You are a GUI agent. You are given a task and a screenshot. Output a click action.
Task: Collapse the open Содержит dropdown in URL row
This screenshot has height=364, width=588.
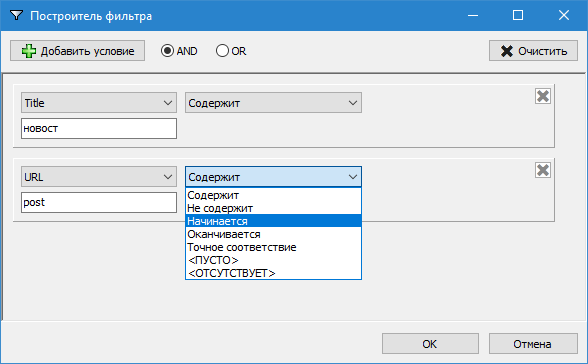point(273,177)
